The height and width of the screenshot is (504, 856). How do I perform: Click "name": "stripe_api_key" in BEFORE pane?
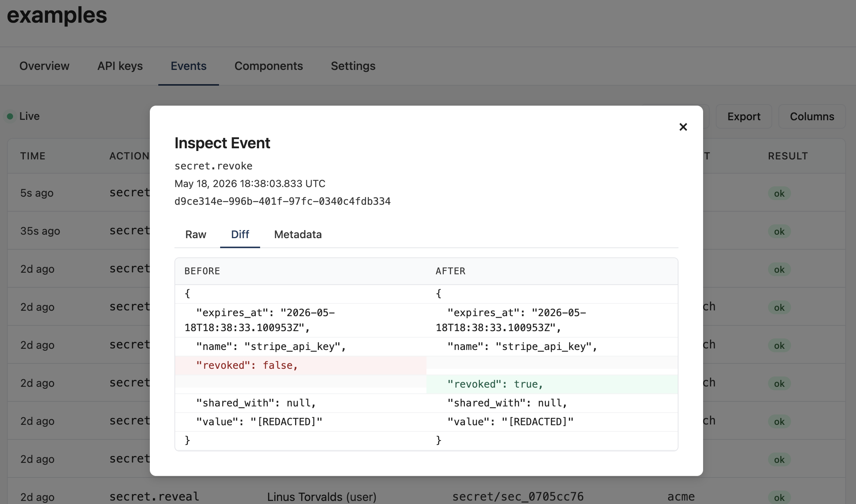pos(271,346)
